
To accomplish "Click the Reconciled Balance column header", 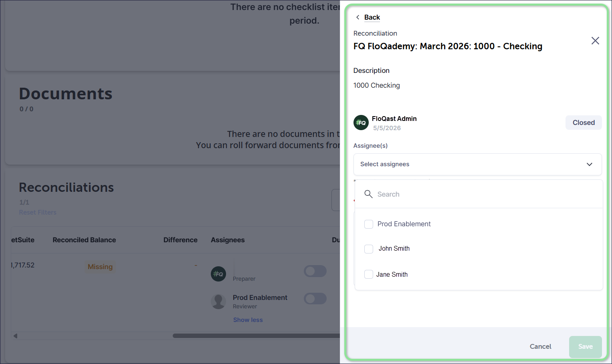I will tap(84, 240).
